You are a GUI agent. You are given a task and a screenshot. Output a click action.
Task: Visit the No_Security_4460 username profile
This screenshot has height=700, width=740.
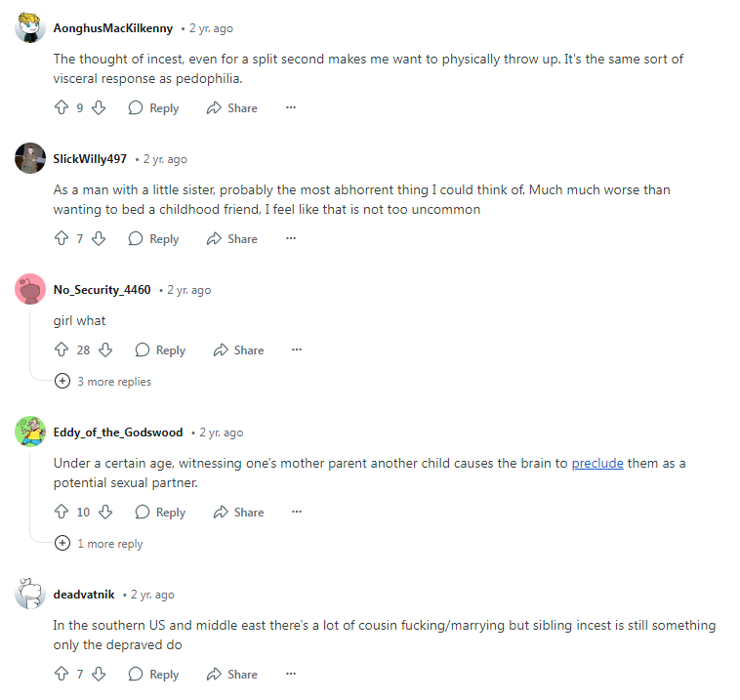click(102, 290)
